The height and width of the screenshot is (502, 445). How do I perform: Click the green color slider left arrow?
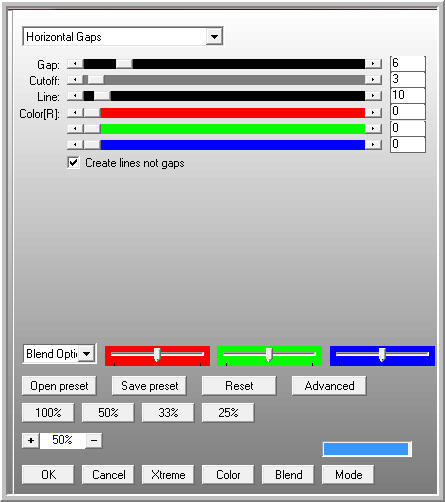point(75,129)
